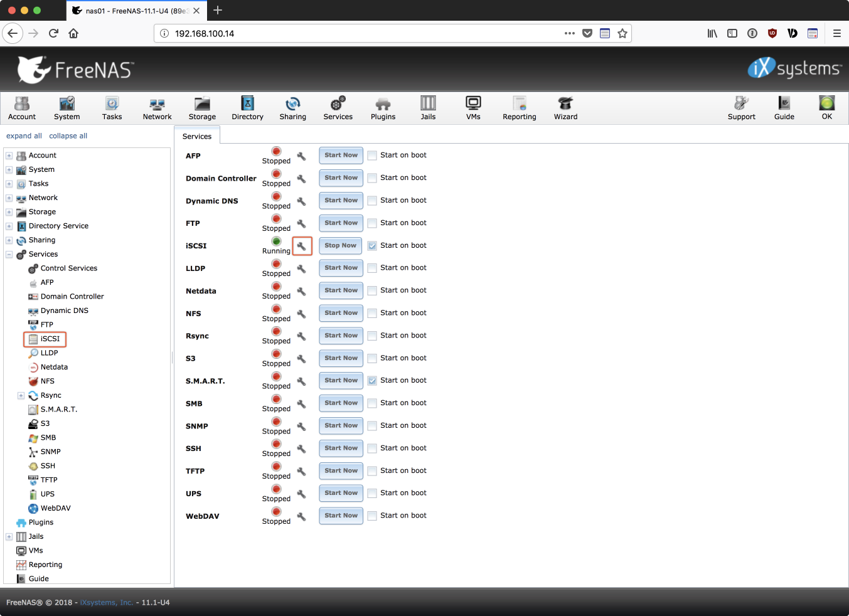The height and width of the screenshot is (616, 849).
Task: Open the Storage toolbar icon
Action: click(x=202, y=108)
